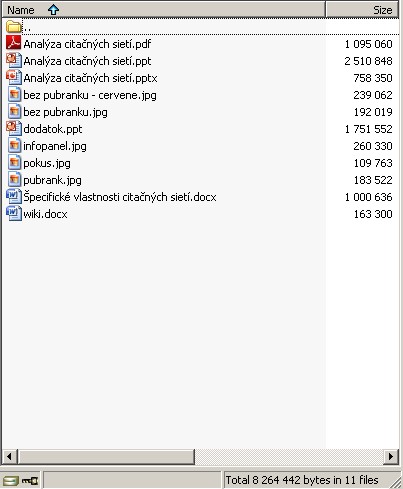
Task: Click the scroll left arrow
Action: (x=9, y=456)
